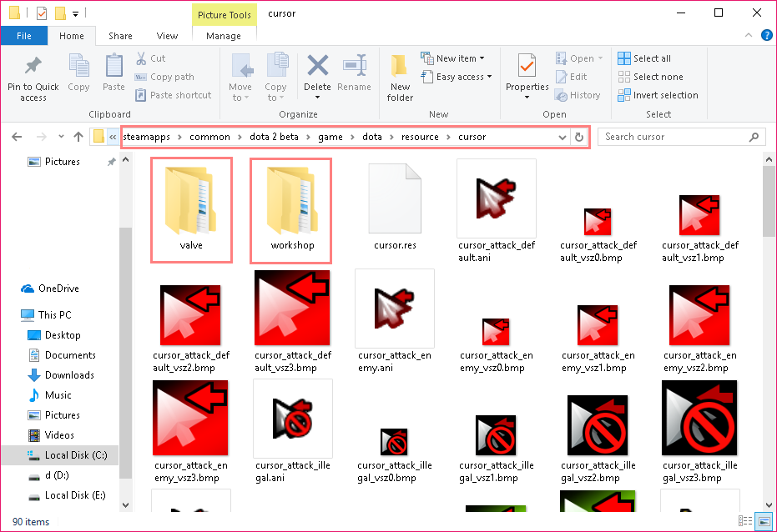Create a New folder from ribbon

400,78
